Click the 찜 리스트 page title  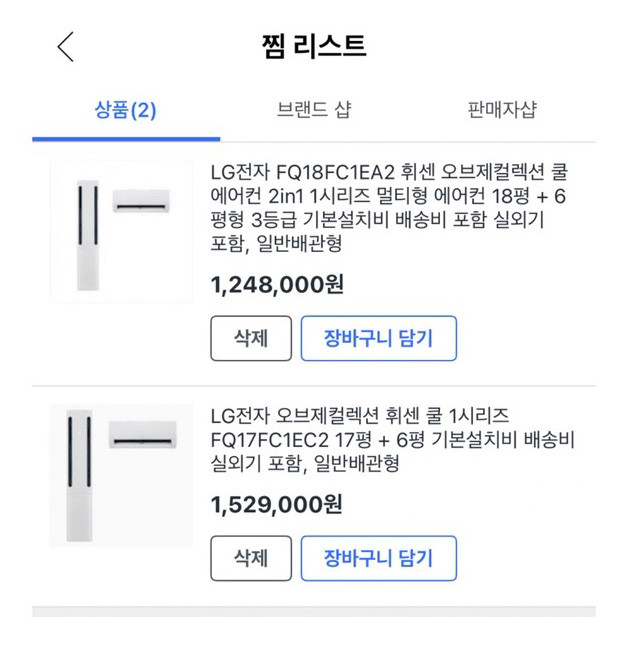click(312, 46)
